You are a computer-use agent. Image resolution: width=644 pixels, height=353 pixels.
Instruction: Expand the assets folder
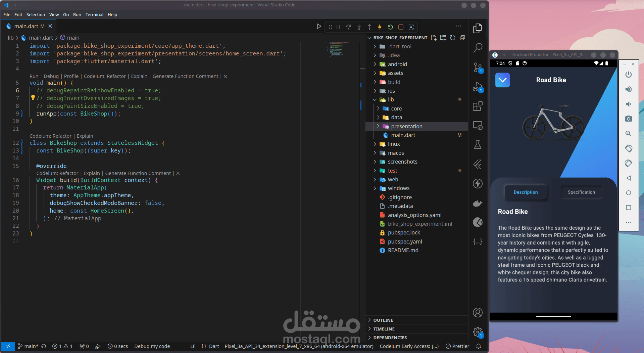click(375, 73)
